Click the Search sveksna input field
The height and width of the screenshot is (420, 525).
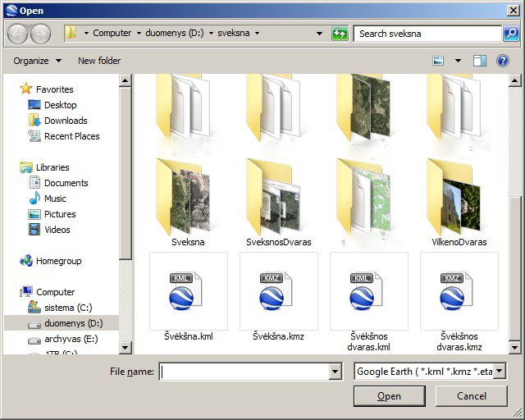coord(427,34)
